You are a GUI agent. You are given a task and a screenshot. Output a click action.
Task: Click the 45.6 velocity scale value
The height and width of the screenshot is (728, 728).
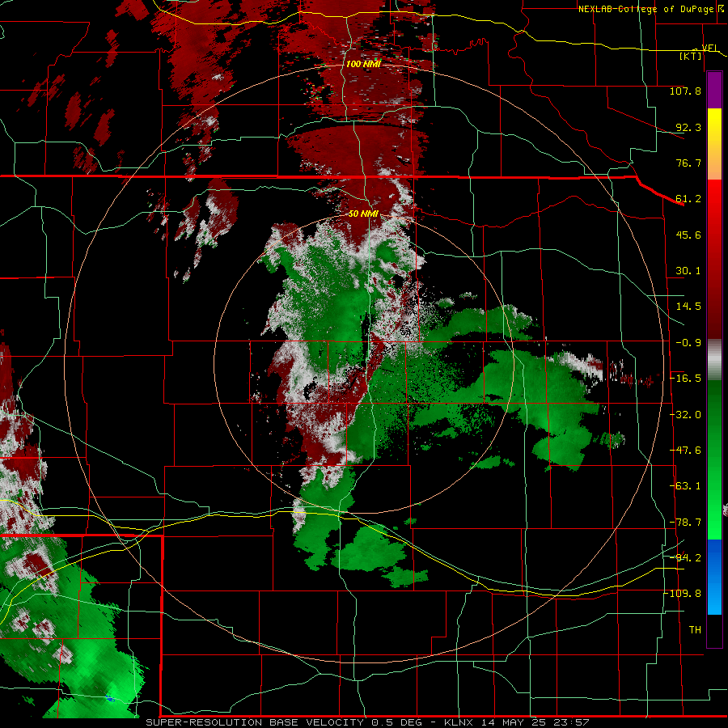pyautogui.click(x=688, y=235)
